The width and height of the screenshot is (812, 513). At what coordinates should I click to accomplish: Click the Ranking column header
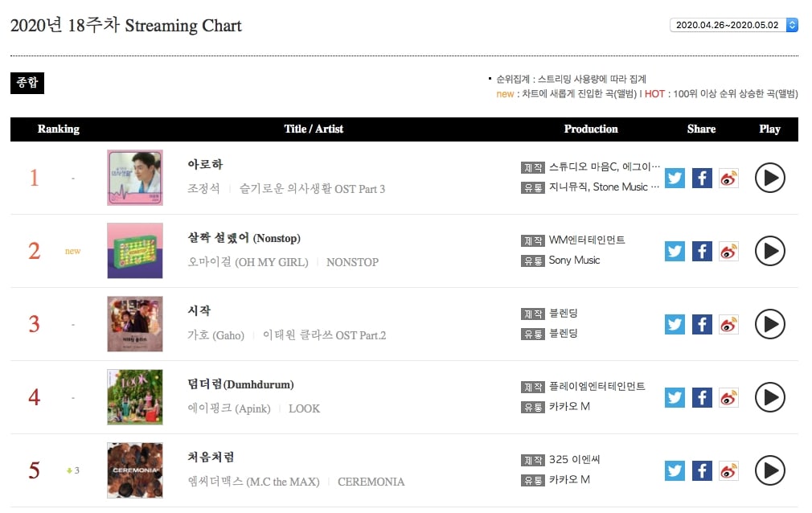[59, 129]
